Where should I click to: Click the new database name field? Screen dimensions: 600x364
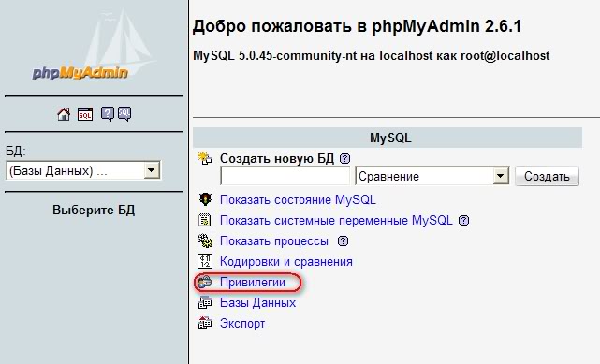[285, 176]
